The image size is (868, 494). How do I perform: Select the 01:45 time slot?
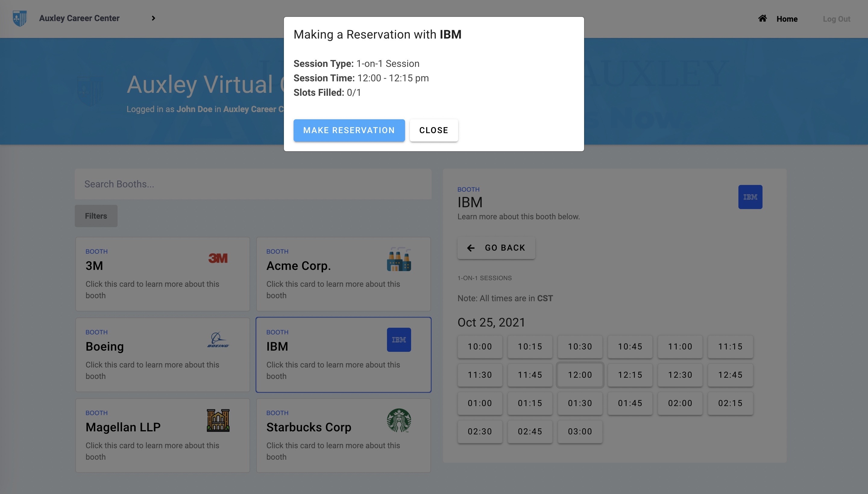pyautogui.click(x=630, y=403)
